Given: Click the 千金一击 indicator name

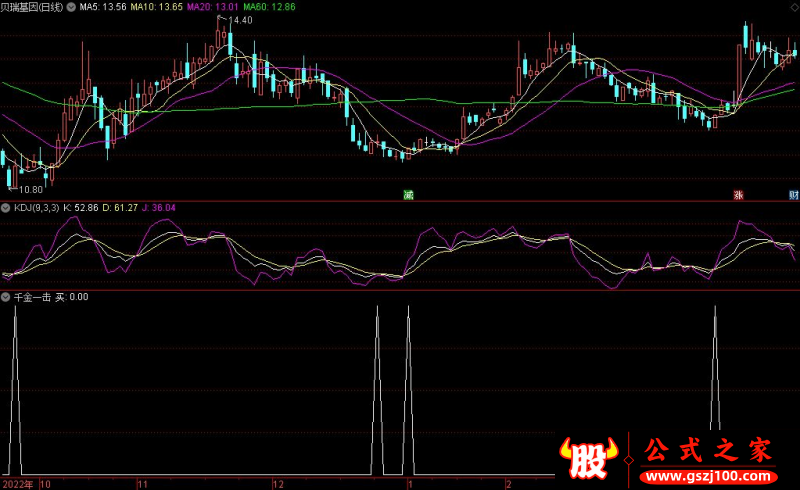Looking at the screenshot, I should (x=31, y=298).
